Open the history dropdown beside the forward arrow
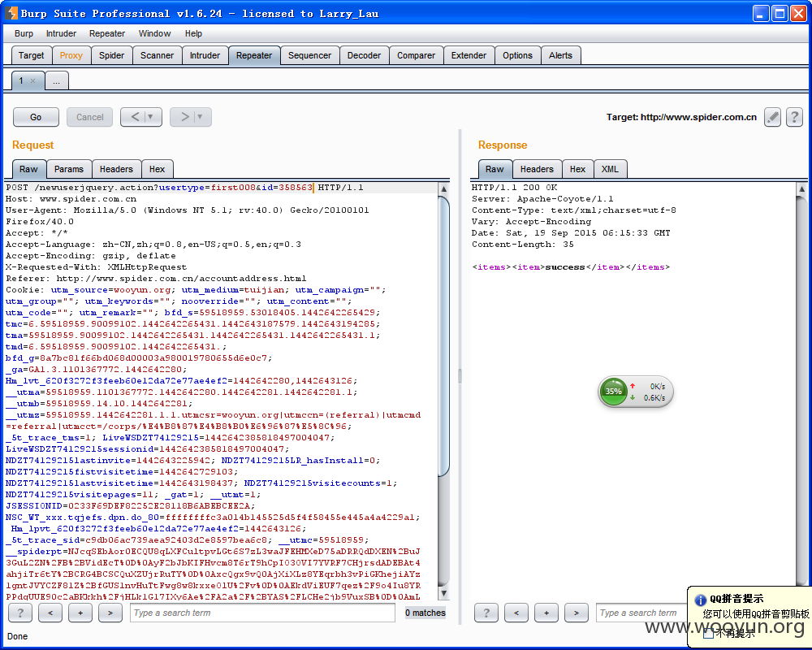Screen dimensions: 812x650 point(200,117)
